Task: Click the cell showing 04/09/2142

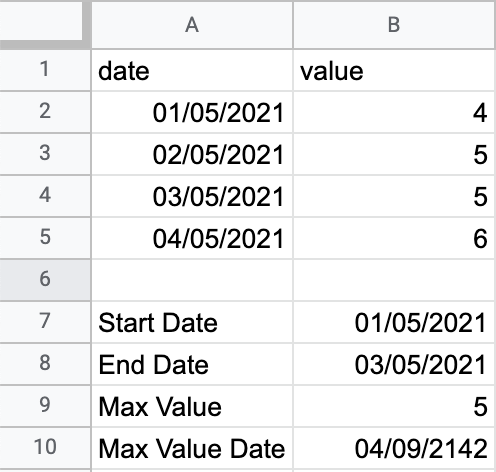Action: pyautogui.click(x=394, y=448)
